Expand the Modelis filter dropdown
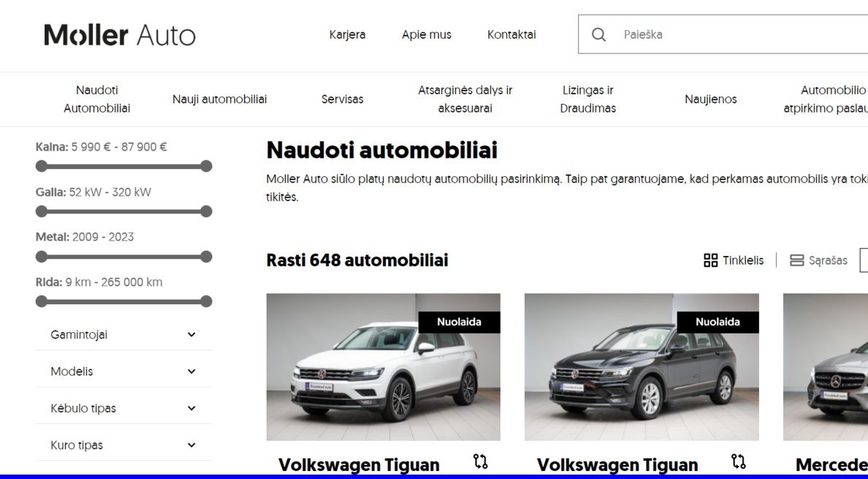Screen dimensions: 868x479 click(x=123, y=371)
